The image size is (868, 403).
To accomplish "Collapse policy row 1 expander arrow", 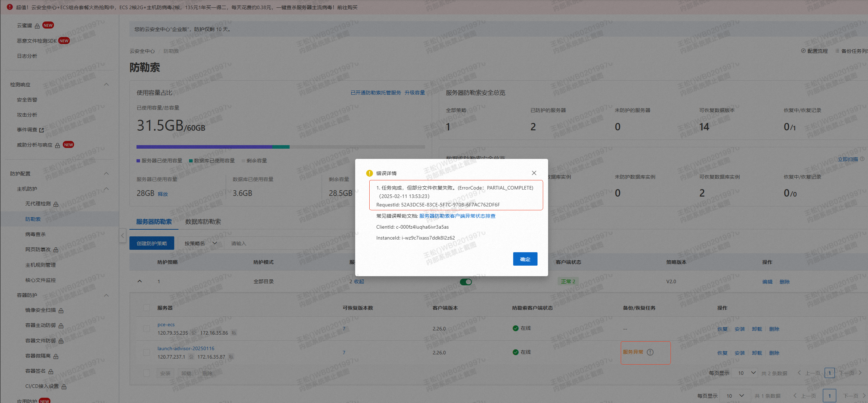I will coord(140,281).
